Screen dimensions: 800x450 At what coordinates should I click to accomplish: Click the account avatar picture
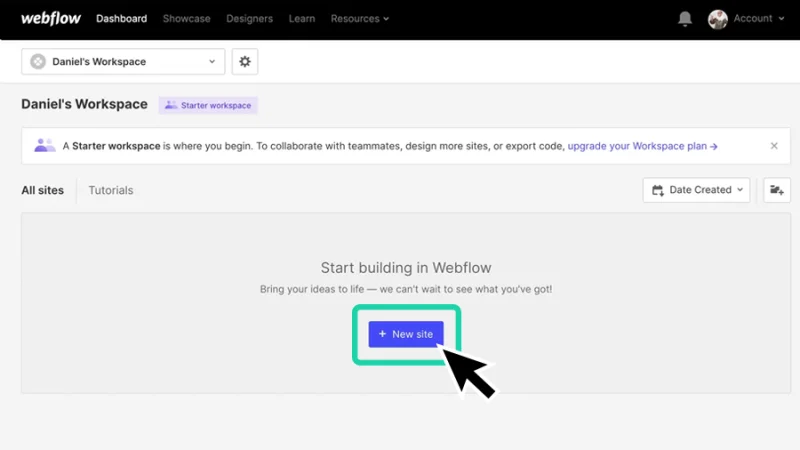point(717,19)
